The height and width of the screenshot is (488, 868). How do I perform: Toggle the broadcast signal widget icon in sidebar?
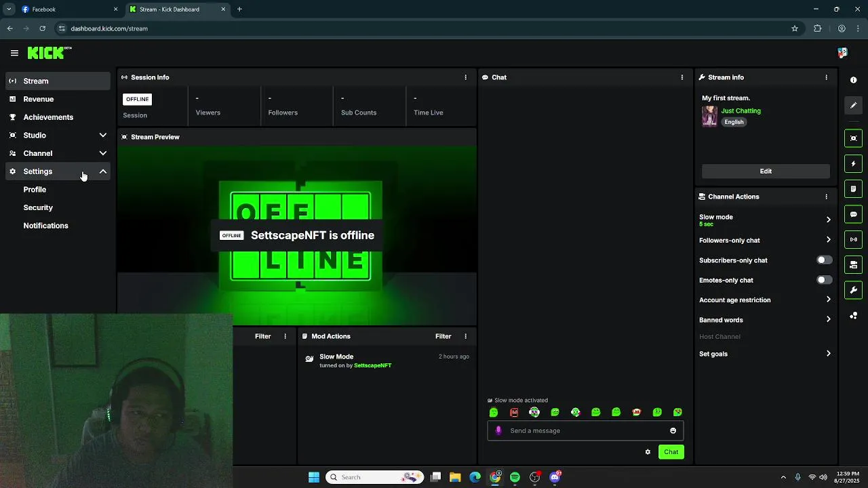point(853,239)
